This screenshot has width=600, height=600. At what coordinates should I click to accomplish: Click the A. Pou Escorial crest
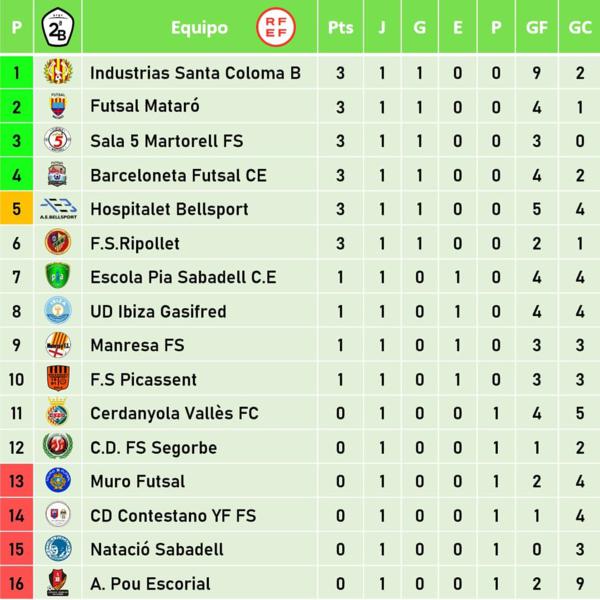(x=58, y=583)
